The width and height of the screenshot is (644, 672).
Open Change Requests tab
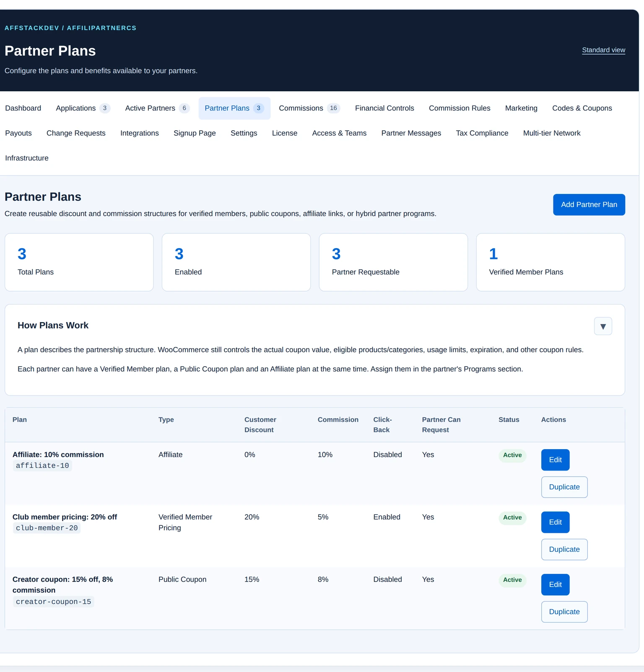click(x=76, y=133)
